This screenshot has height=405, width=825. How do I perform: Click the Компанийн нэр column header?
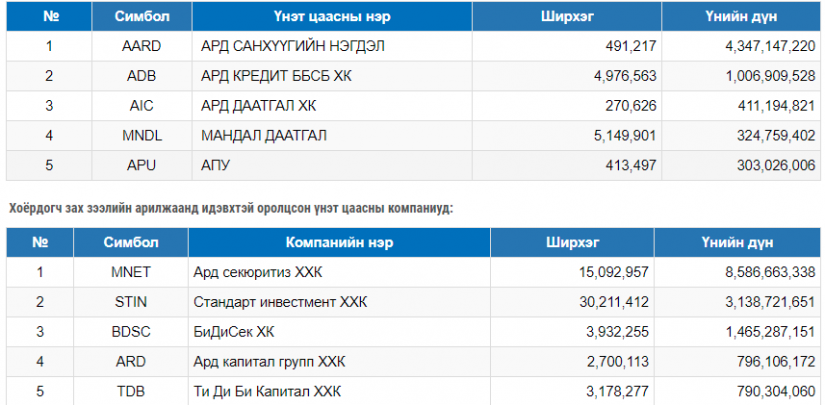[x=339, y=242]
